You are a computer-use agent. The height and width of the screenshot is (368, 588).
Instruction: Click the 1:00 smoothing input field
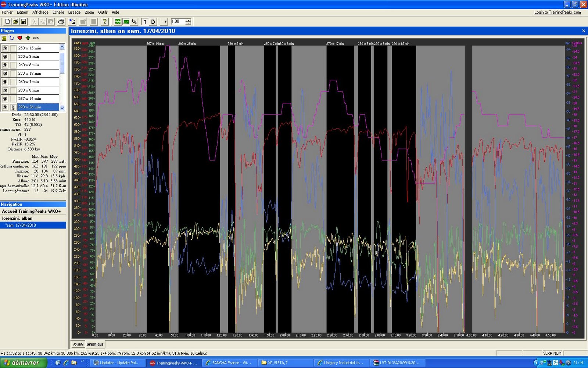coord(178,22)
